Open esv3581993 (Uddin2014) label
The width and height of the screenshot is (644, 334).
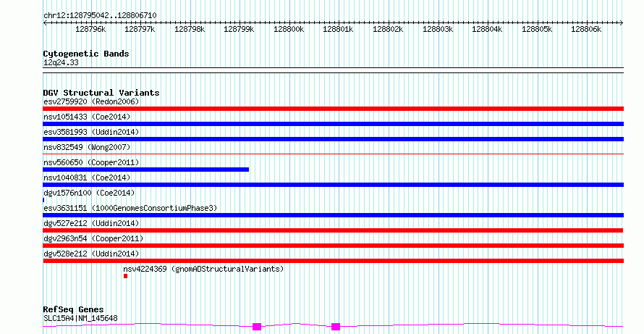91,132
